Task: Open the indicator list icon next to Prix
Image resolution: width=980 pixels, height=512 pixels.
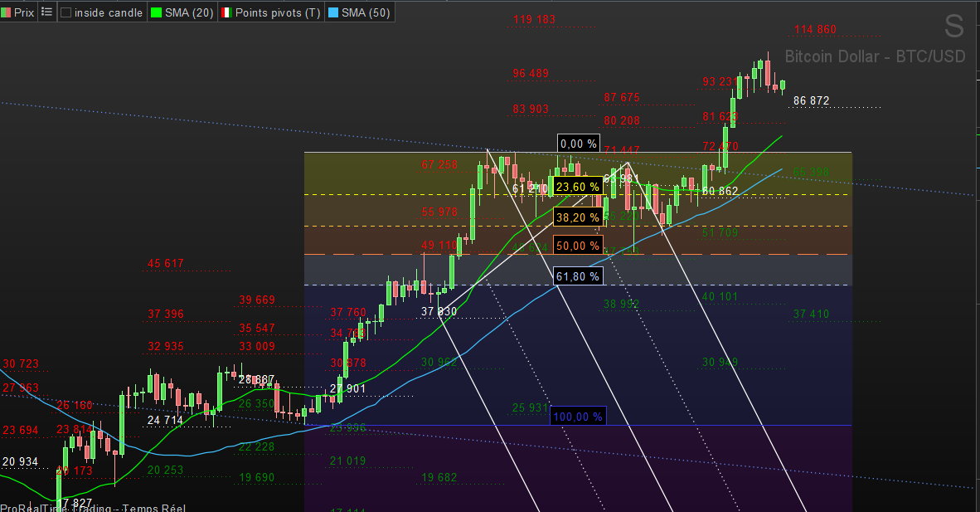Action: [46, 12]
